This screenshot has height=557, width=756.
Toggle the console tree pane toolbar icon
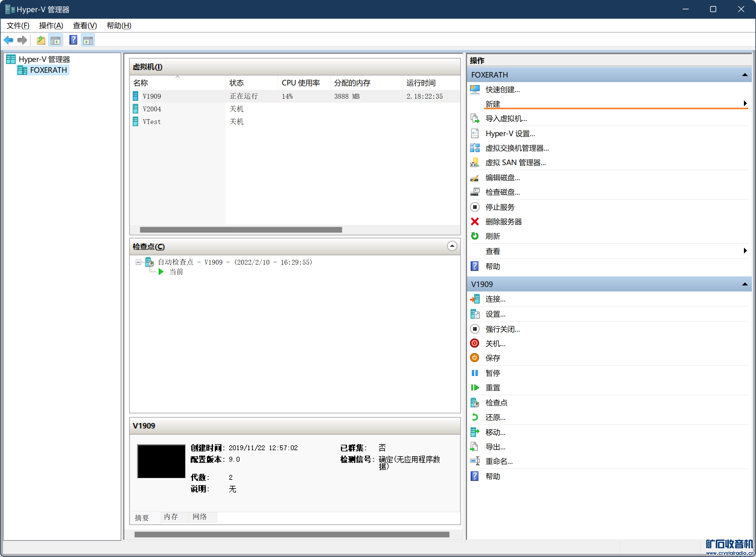(56, 40)
